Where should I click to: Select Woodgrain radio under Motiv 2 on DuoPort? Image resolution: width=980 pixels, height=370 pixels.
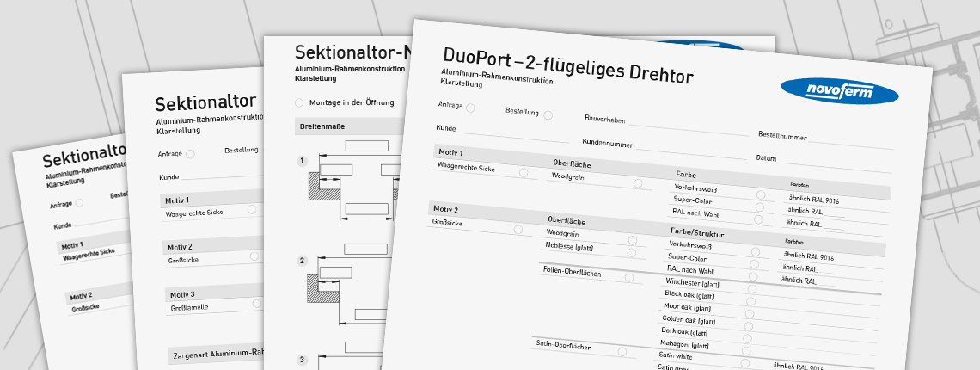[x=633, y=240]
